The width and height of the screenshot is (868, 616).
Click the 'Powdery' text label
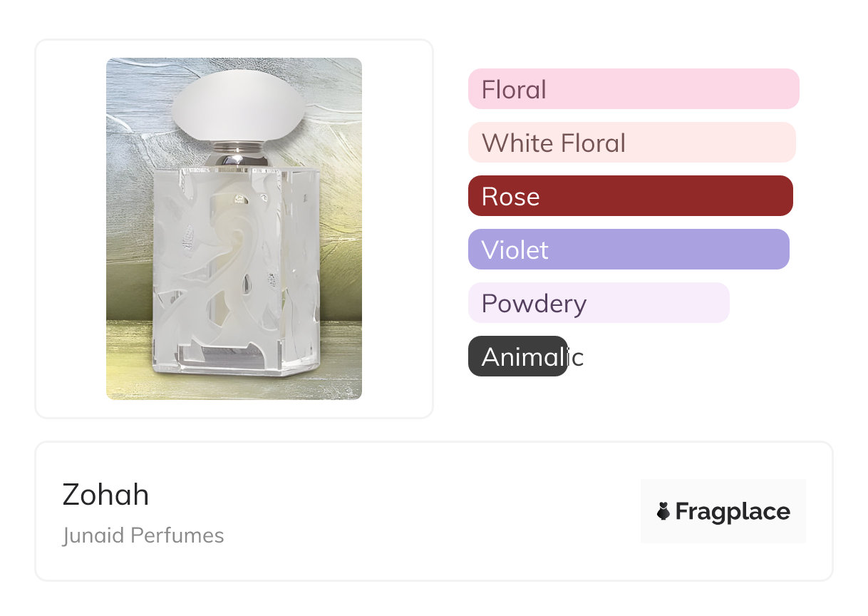pyautogui.click(x=534, y=304)
